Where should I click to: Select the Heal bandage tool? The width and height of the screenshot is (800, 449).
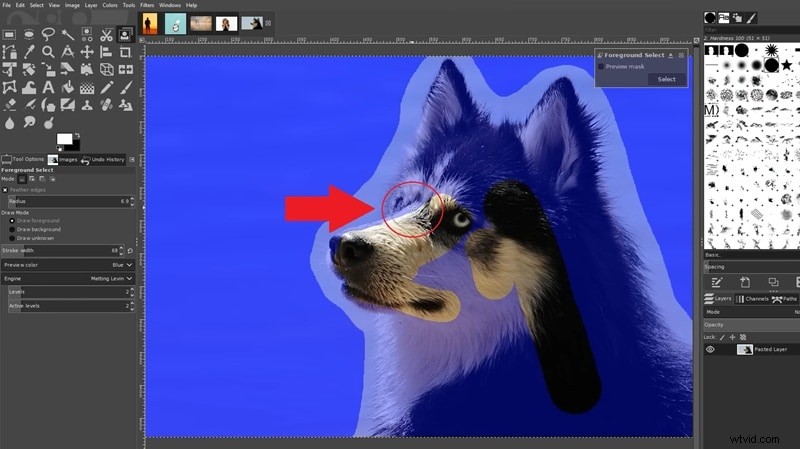pyautogui.click(x=106, y=105)
